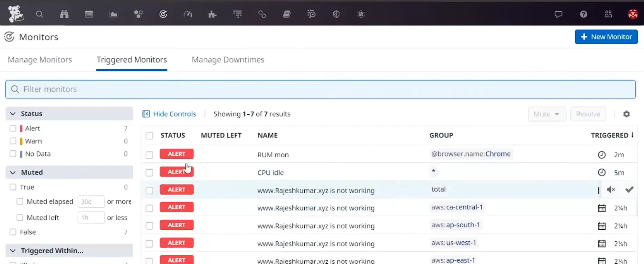Open the binoculars Watchdog icon
This screenshot has height=264, width=644.
pyautogui.click(x=64, y=14)
